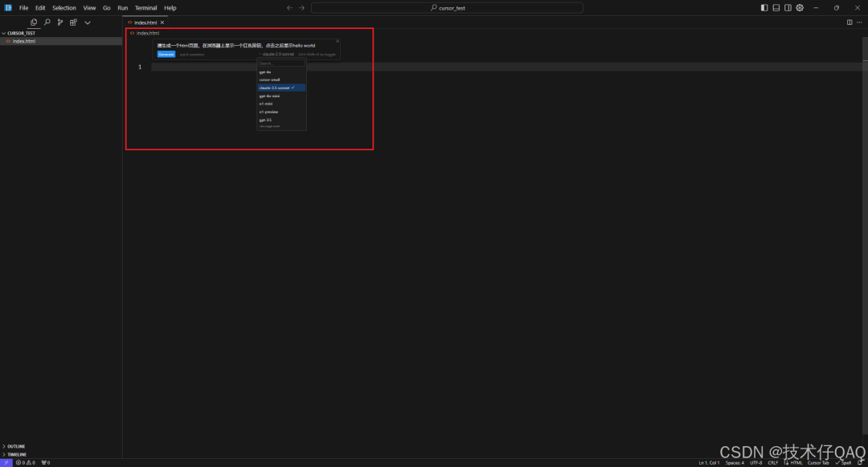
Task: Open the Explorer view icon
Action: pyautogui.click(x=34, y=23)
